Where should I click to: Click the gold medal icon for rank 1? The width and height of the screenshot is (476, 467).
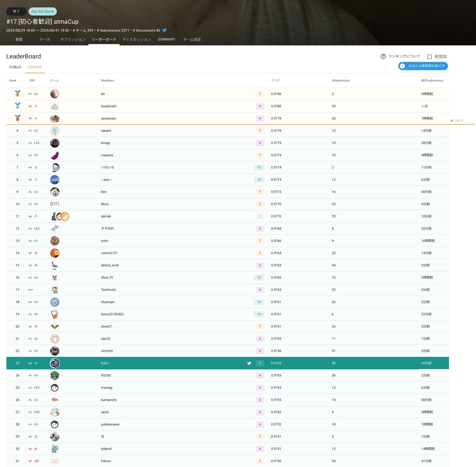[17, 94]
